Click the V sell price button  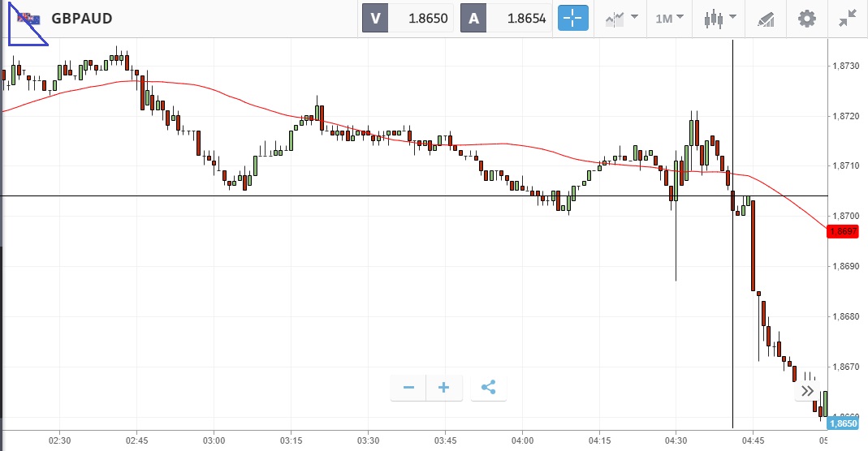click(x=375, y=19)
